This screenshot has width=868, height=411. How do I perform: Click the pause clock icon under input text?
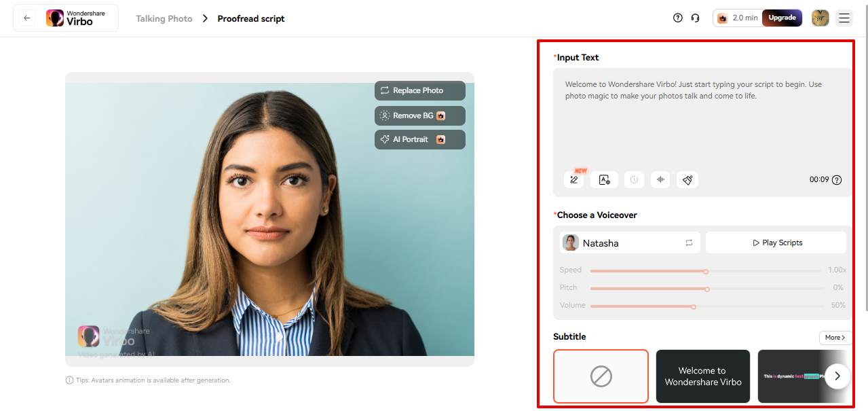(x=634, y=179)
